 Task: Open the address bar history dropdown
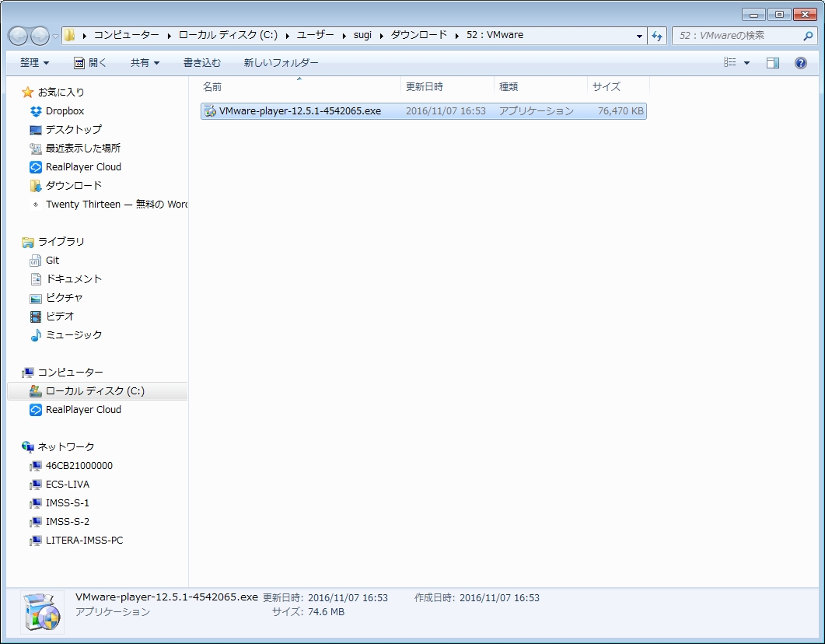coord(639,36)
